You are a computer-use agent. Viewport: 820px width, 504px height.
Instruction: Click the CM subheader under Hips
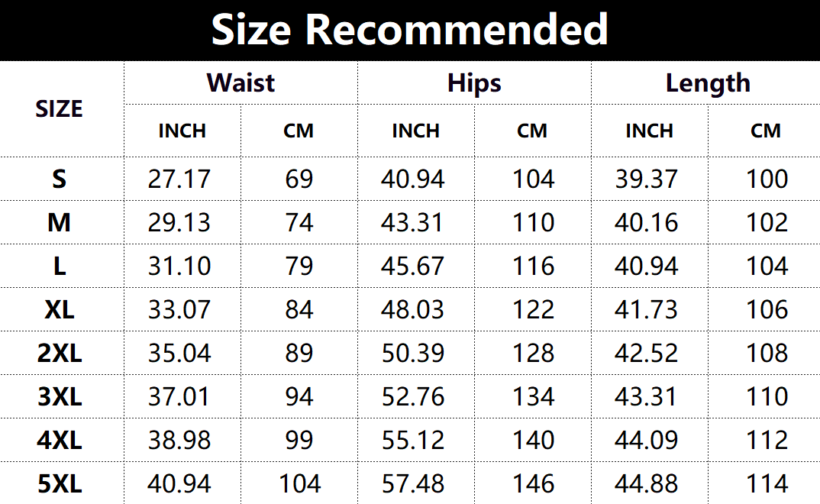tap(532, 131)
